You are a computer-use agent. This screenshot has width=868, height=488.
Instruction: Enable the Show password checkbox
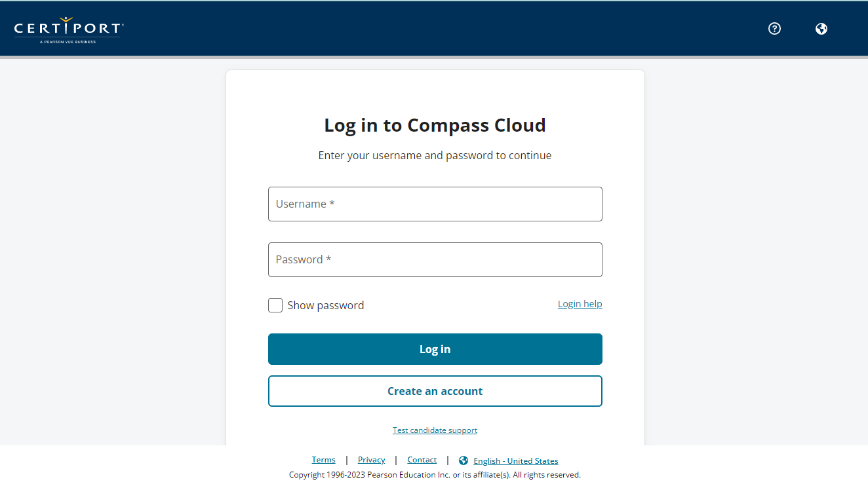tap(275, 305)
